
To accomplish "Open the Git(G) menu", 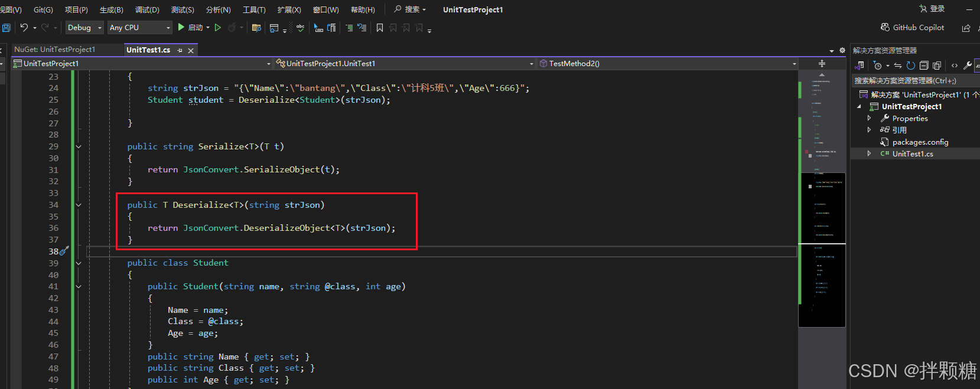I will click(43, 9).
